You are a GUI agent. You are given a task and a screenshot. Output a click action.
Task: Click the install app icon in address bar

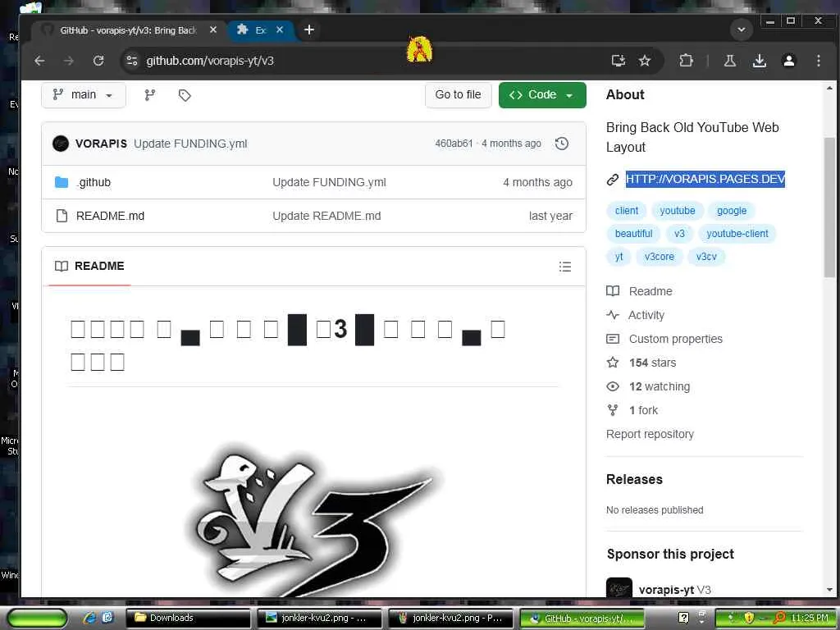tap(619, 61)
